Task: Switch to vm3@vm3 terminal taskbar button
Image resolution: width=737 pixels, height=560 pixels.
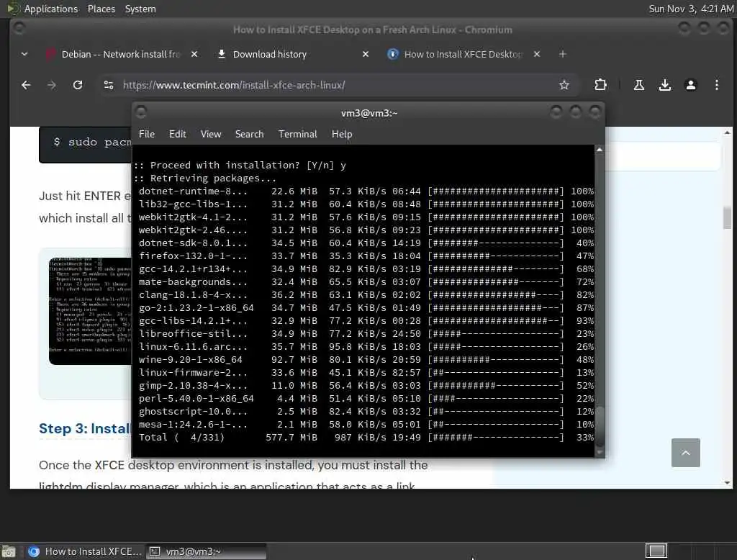Action: point(206,551)
